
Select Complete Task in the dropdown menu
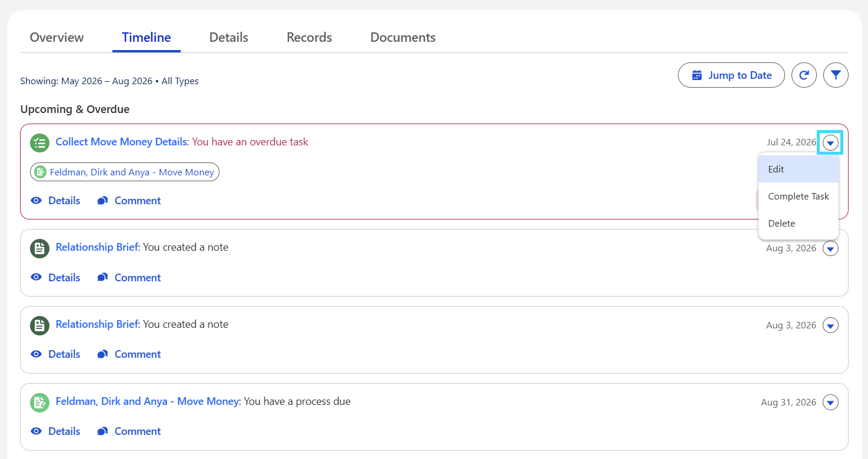799,197
